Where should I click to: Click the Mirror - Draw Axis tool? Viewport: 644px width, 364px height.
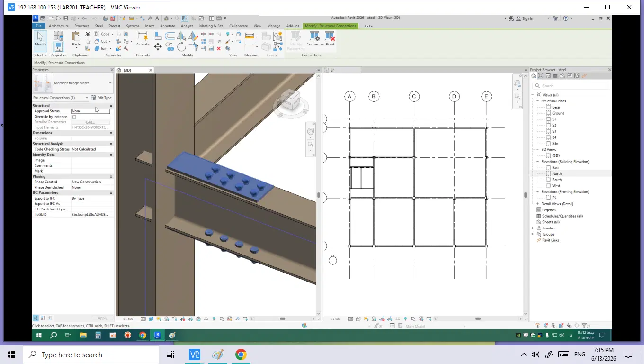[193, 36]
